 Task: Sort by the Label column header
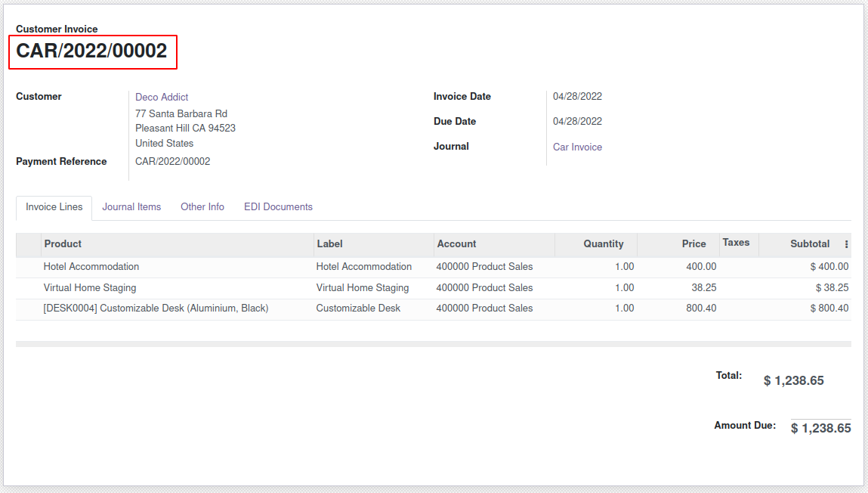pos(329,244)
